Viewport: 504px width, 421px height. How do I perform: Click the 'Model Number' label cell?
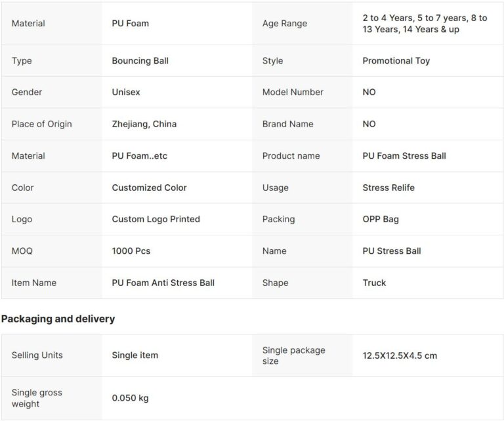coord(293,92)
